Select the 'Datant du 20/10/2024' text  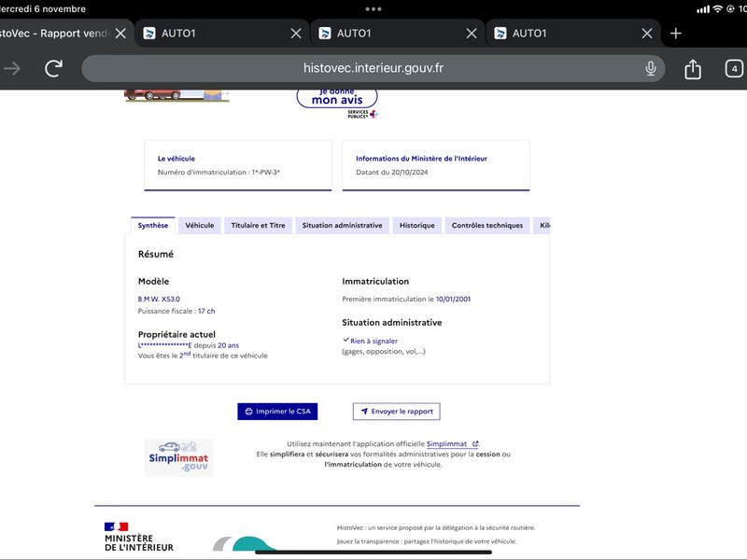point(391,173)
